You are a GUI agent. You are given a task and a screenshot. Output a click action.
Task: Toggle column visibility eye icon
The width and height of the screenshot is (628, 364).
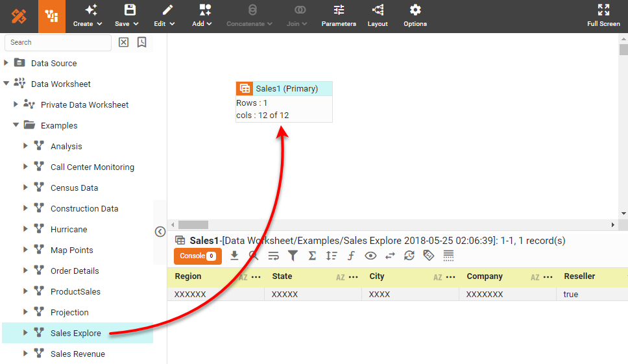point(370,256)
